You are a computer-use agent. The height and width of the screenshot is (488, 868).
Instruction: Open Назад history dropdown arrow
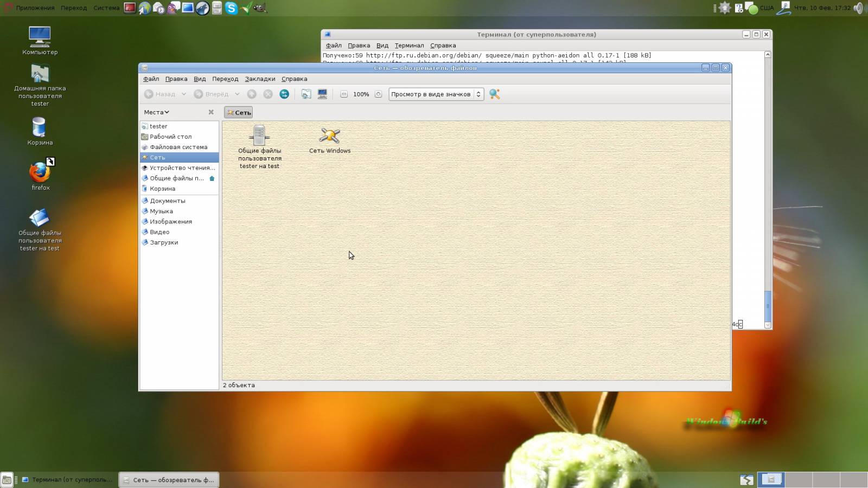[184, 94]
